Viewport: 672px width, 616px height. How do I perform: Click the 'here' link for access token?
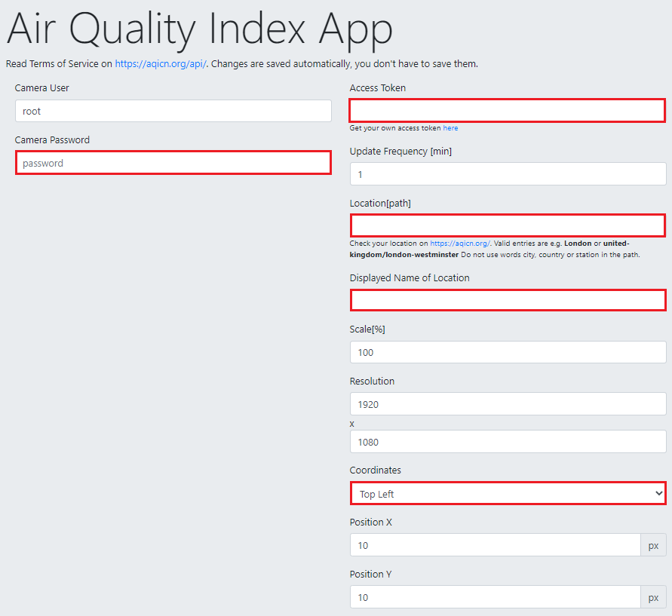click(x=450, y=128)
